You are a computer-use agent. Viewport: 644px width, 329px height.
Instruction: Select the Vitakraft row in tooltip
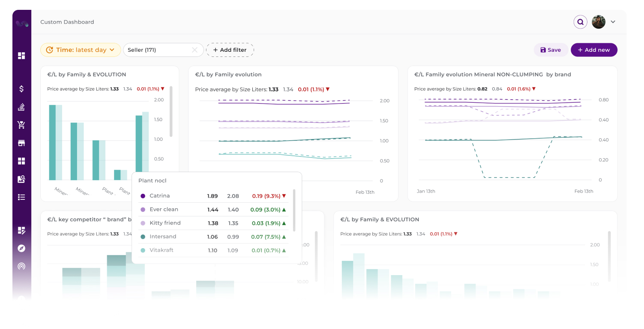(213, 250)
